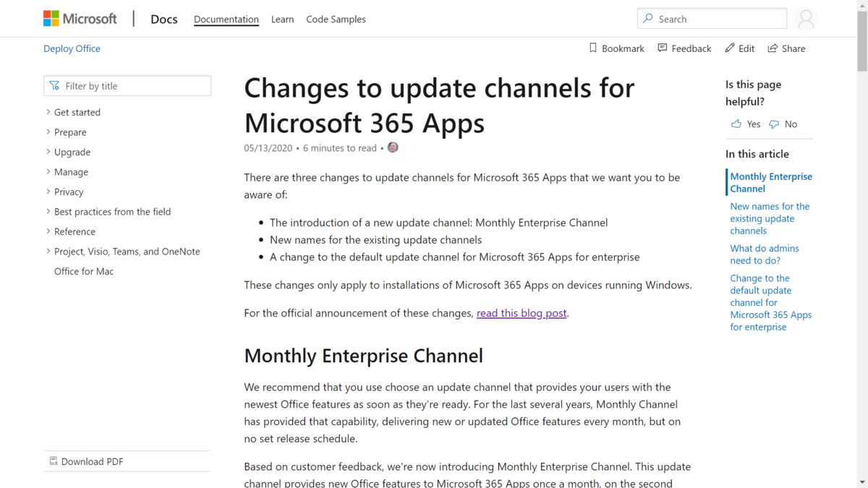Click the thumbs-up Yes icon
The width and height of the screenshot is (868, 488).
[736, 124]
